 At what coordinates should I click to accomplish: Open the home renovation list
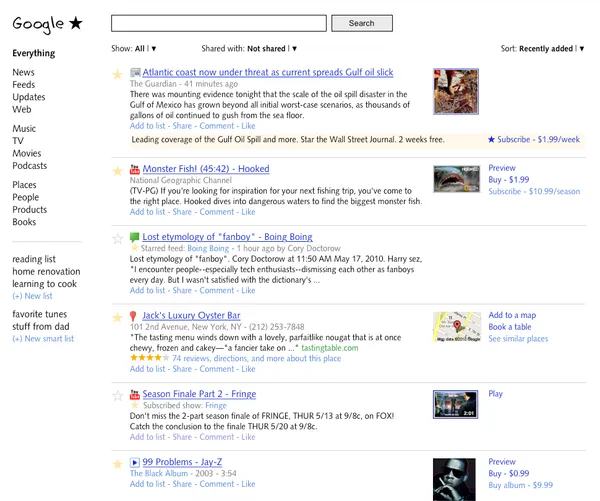click(46, 271)
